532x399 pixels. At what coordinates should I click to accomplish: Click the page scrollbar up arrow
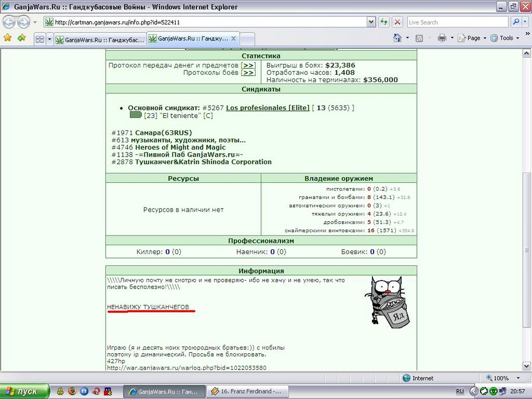[x=526, y=53]
